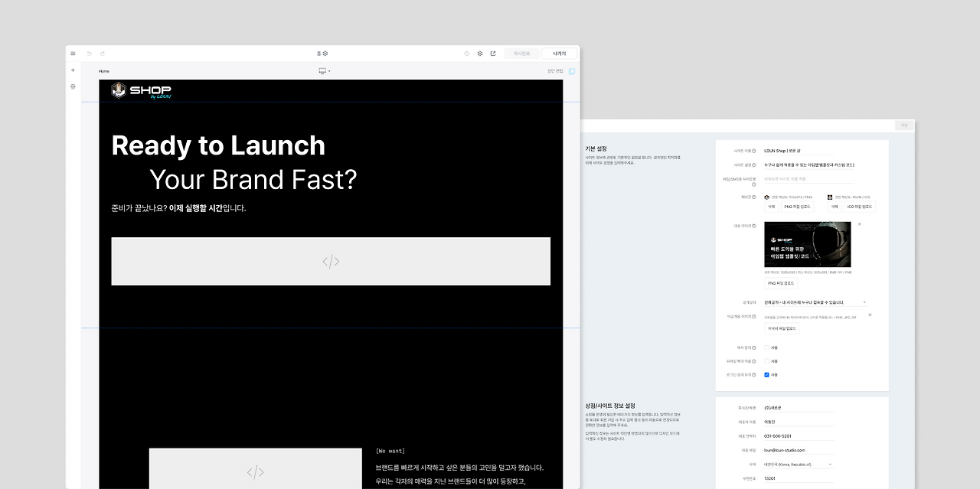Open the desktop device view dropdown
980x489 pixels.
pos(325,71)
